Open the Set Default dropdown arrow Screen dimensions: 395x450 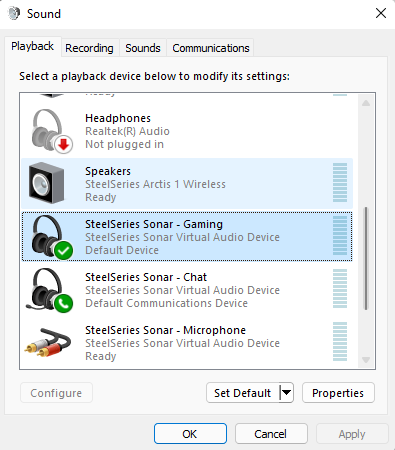coord(287,393)
